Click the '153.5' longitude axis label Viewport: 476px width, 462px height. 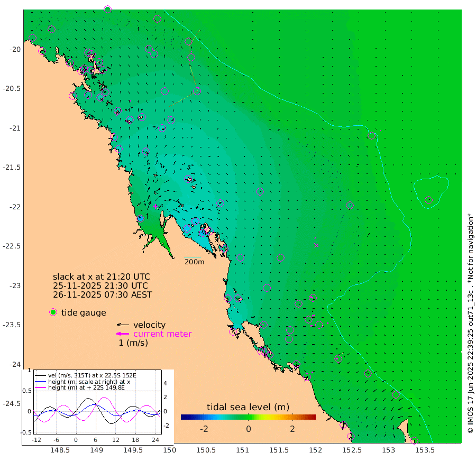[x=425, y=450]
